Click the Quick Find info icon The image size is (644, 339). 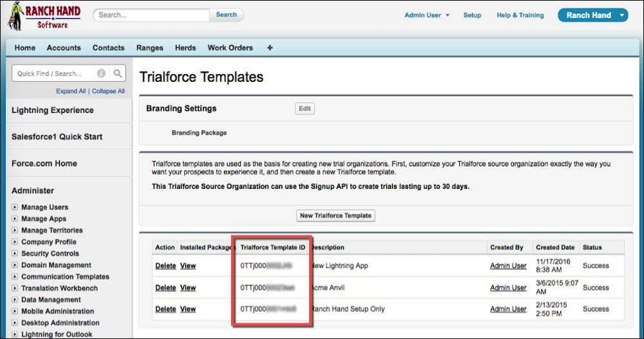coord(101,73)
